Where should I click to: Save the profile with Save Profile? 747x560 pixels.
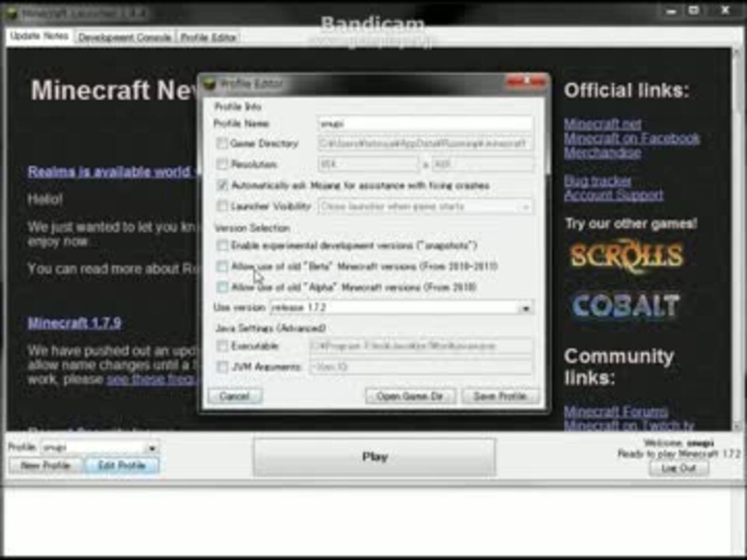(500, 396)
